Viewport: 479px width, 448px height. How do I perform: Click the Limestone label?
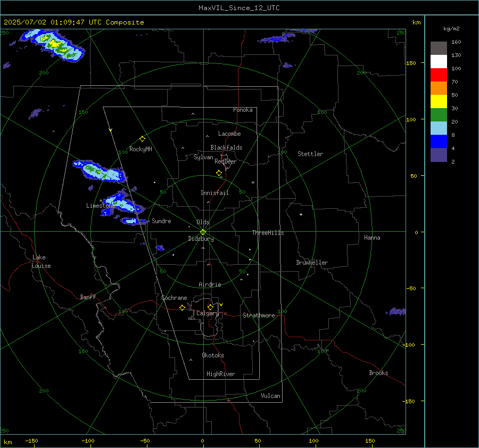coord(101,206)
